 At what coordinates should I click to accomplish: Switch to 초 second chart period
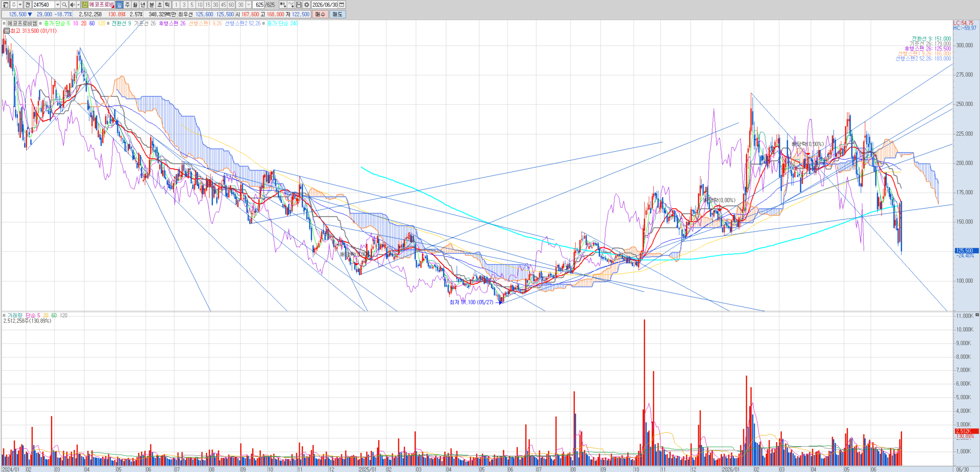(159, 5)
